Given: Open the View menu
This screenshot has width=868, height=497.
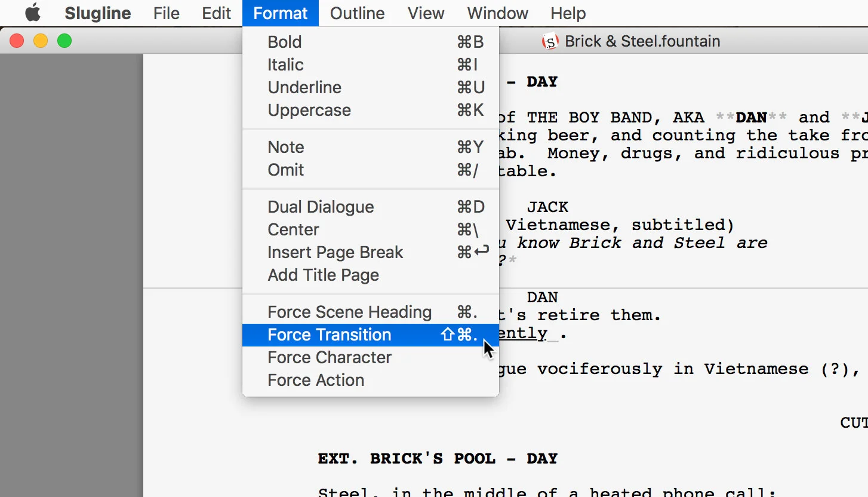Looking at the screenshot, I should tap(426, 13).
